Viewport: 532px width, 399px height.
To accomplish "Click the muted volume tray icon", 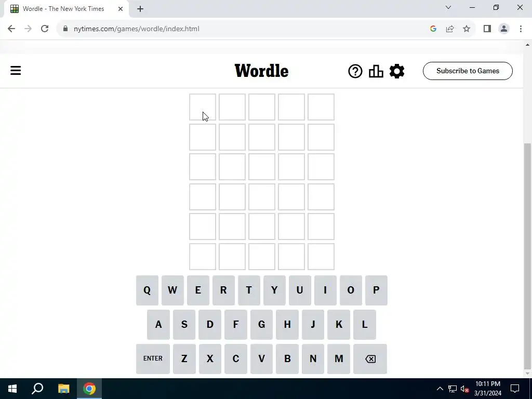I will pos(465,389).
